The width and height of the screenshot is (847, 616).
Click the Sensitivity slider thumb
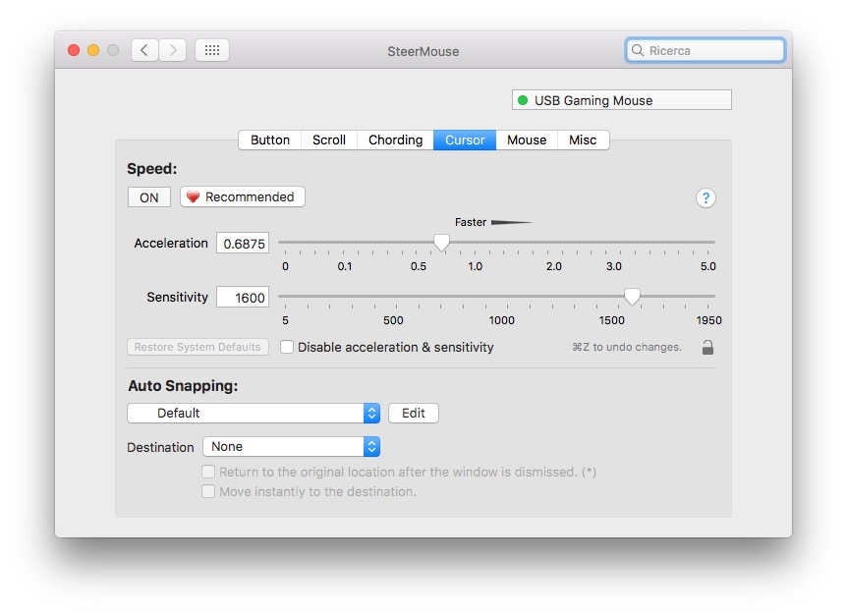click(x=632, y=297)
